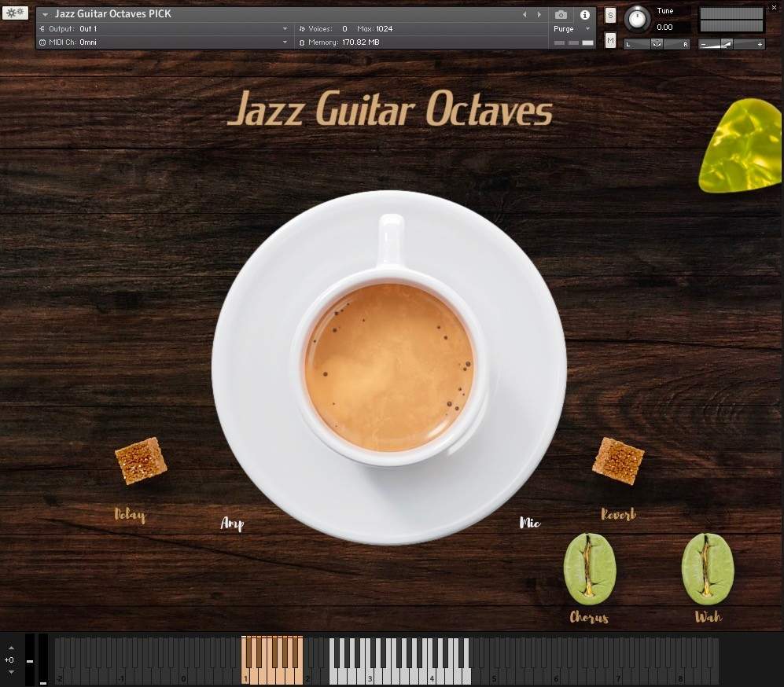Toggle the Mic label
The image size is (784, 687).
(530, 523)
